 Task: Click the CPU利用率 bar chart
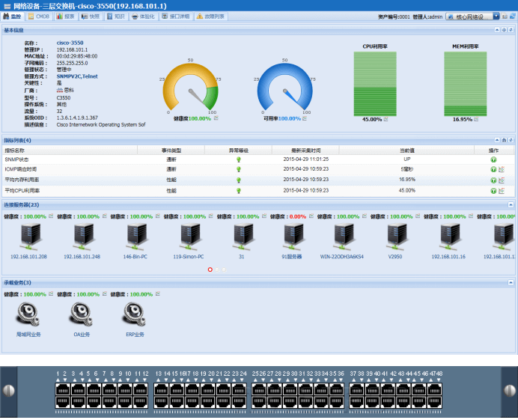[375, 84]
